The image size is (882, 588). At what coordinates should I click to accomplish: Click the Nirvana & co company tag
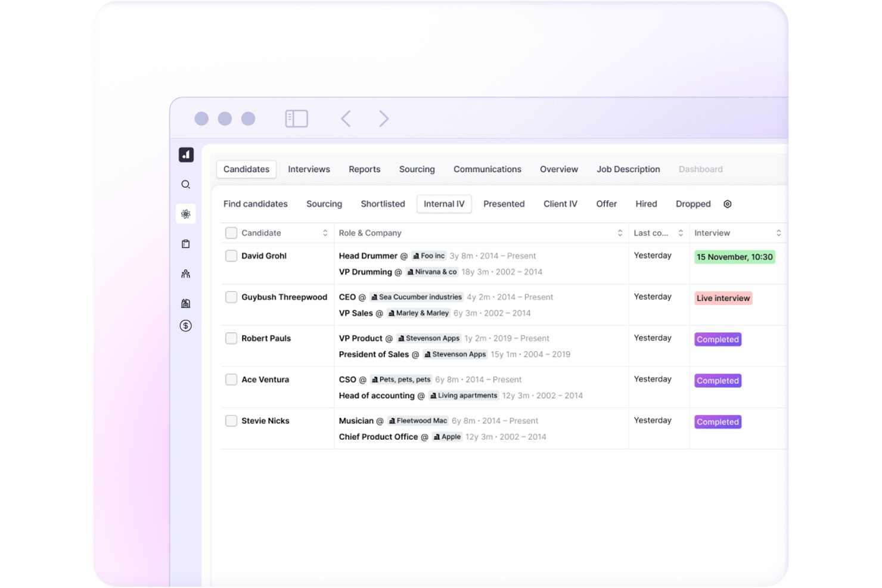(431, 272)
